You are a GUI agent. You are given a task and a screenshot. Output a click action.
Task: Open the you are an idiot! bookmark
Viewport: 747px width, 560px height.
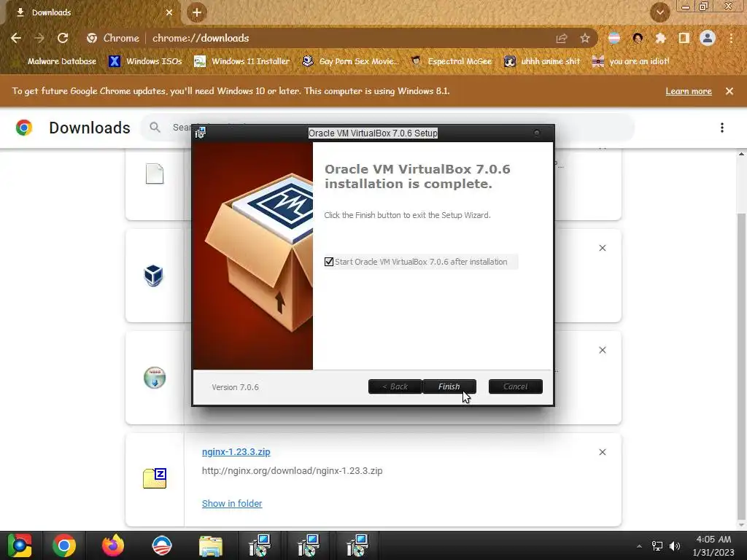631,61
